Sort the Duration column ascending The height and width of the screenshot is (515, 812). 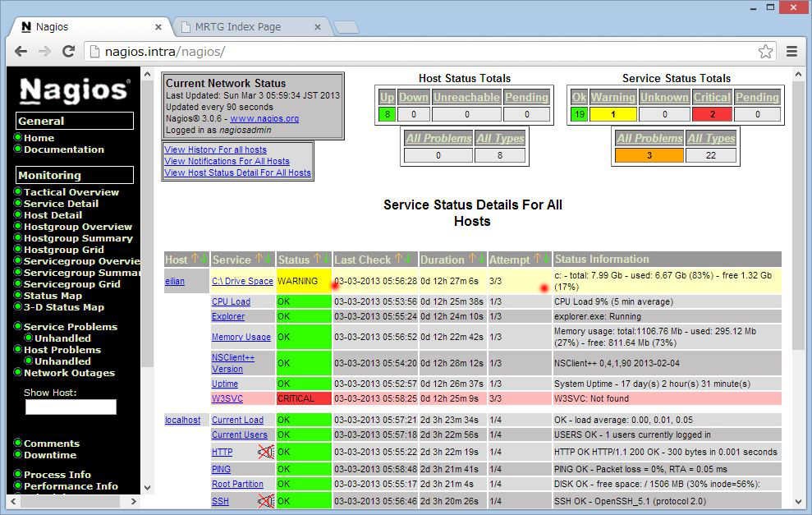click(x=472, y=259)
